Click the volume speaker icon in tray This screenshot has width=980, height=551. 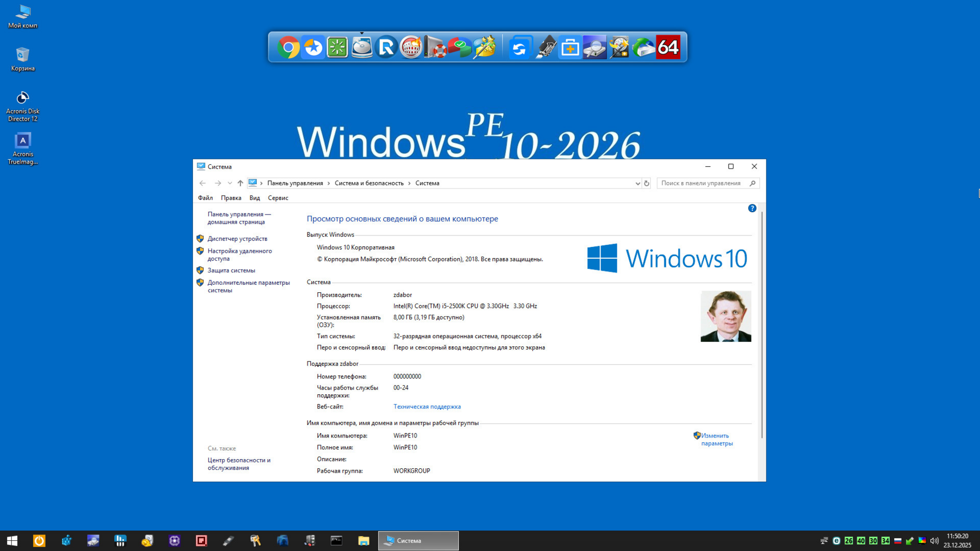[x=934, y=540]
